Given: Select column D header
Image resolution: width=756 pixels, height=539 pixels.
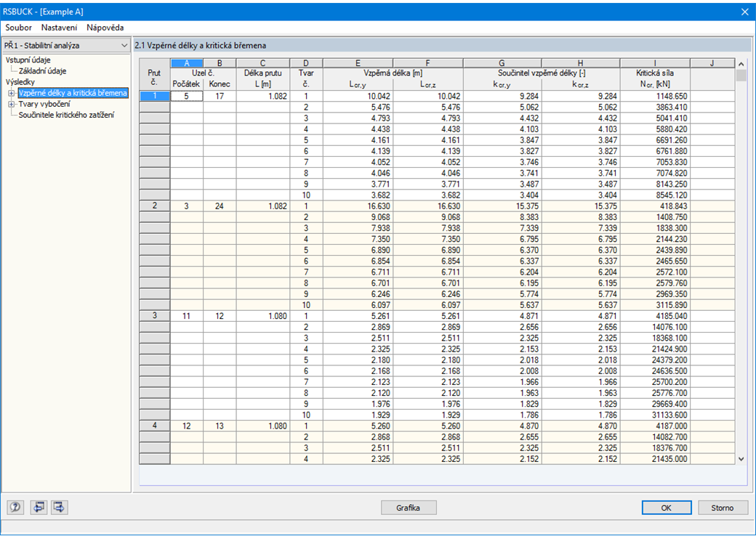Looking at the screenshot, I should point(306,63).
